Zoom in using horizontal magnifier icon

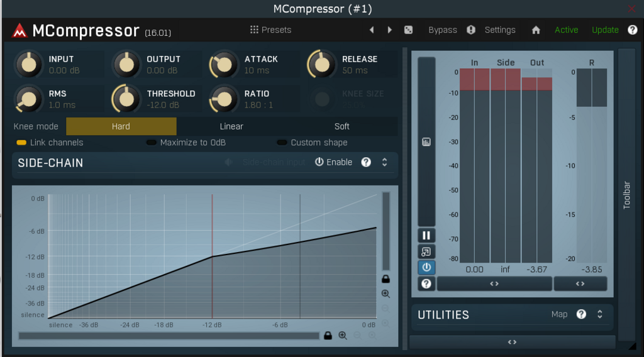click(x=343, y=336)
